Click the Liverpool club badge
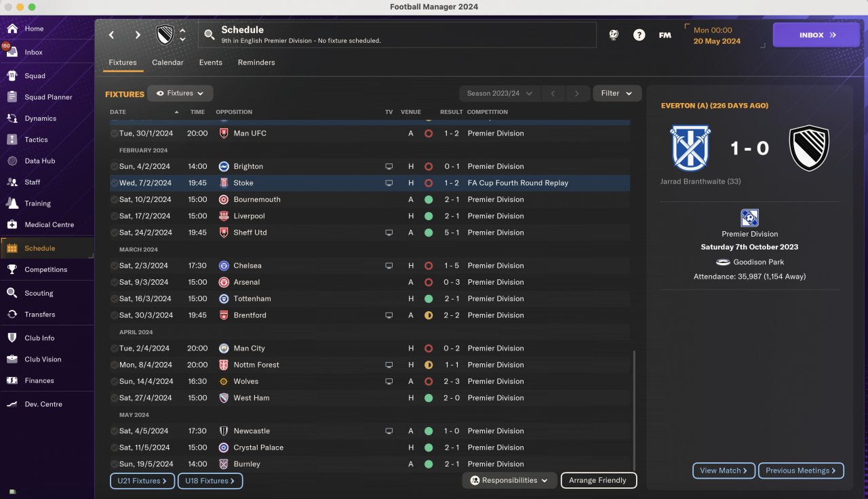The height and width of the screenshot is (499, 868). 224,216
